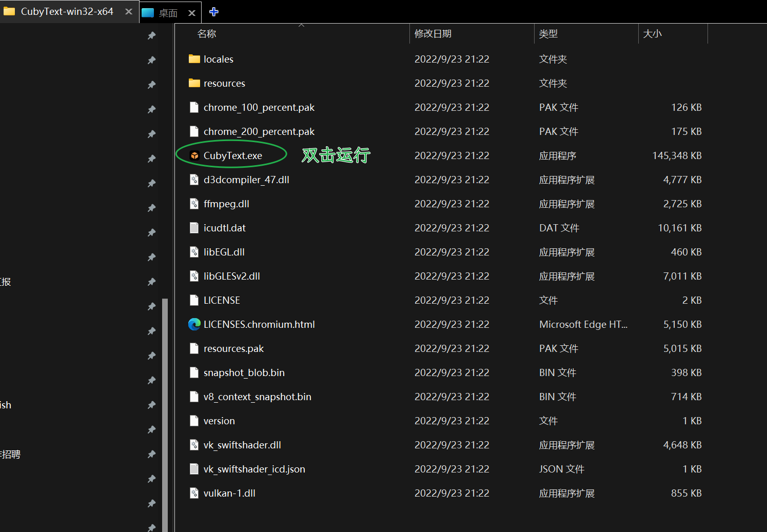Select the icudtl.dat file name
Image resolution: width=767 pixels, height=532 pixels.
coord(225,228)
